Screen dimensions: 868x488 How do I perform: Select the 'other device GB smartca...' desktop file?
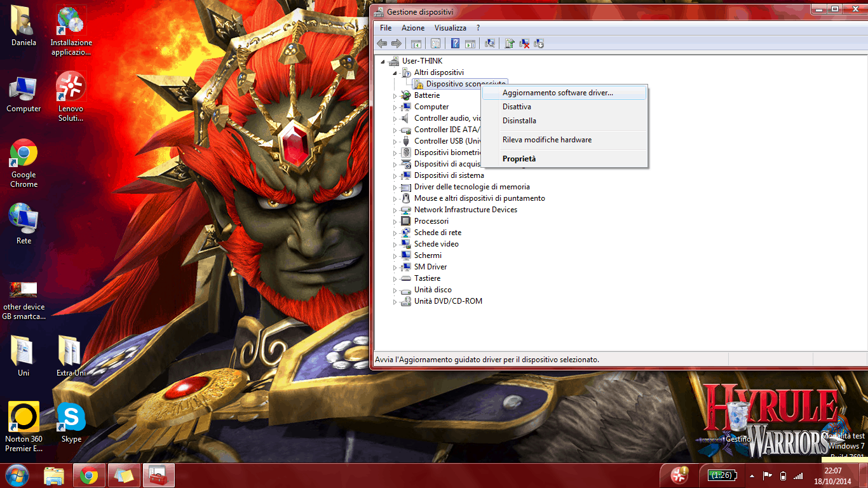[24, 300]
